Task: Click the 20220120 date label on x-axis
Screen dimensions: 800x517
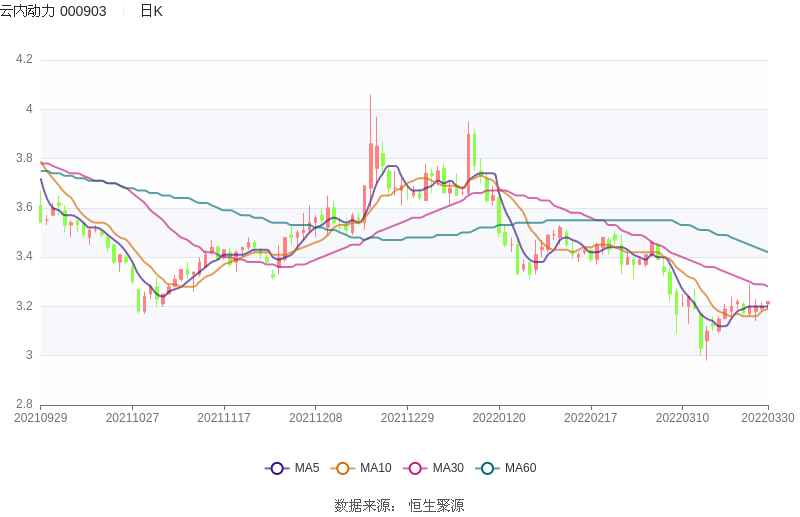Action: tap(498, 418)
